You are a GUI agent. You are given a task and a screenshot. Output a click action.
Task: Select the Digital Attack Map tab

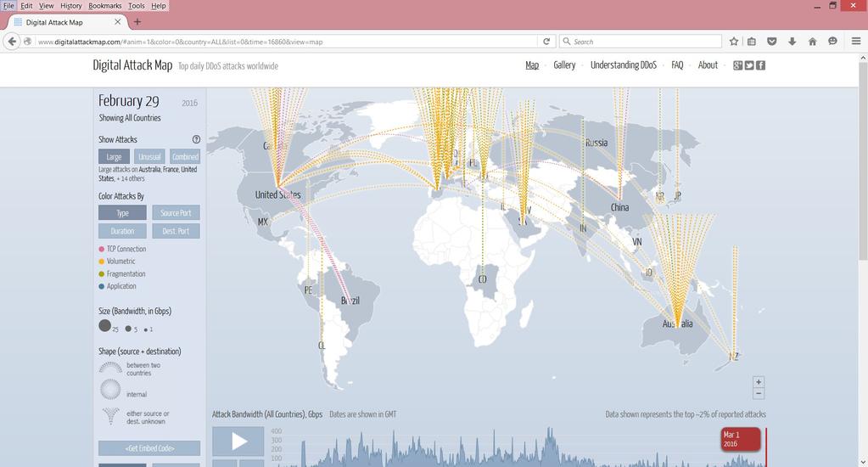point(66,22)
